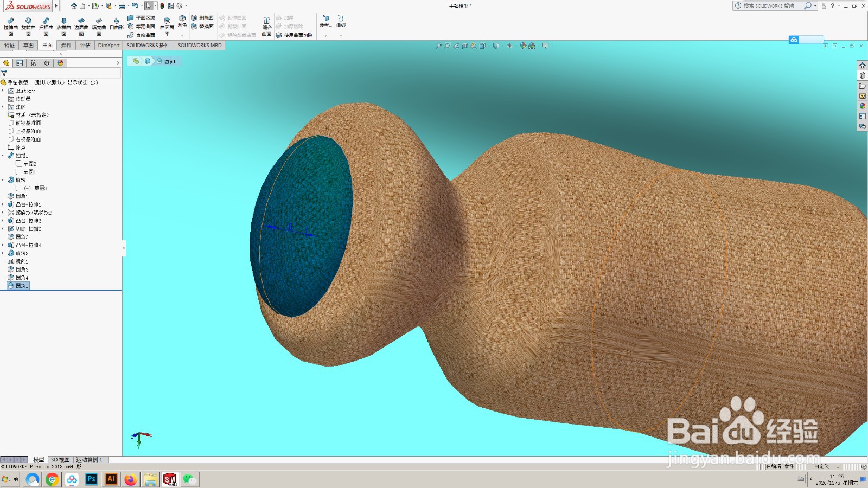The height and width of the screenshot is (488, 868).
Task: Expand the 凸台-拉伸1 feature
Action: (x=3, y=204)
